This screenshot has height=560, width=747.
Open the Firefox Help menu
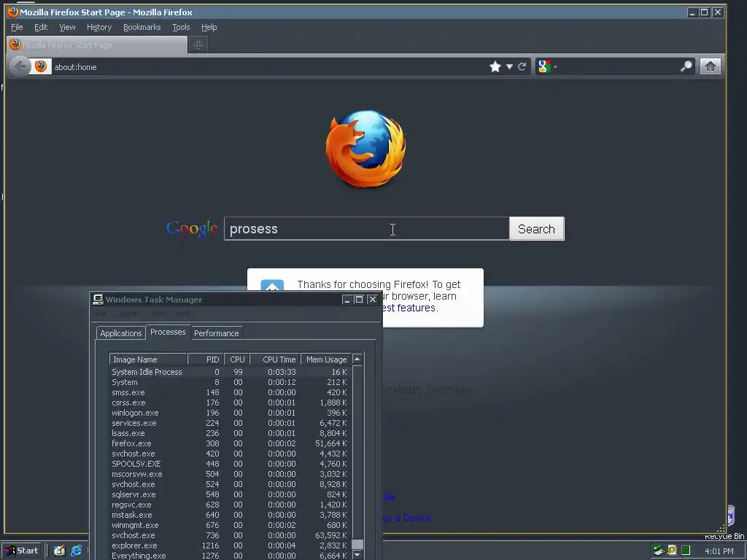click(209, 27)
